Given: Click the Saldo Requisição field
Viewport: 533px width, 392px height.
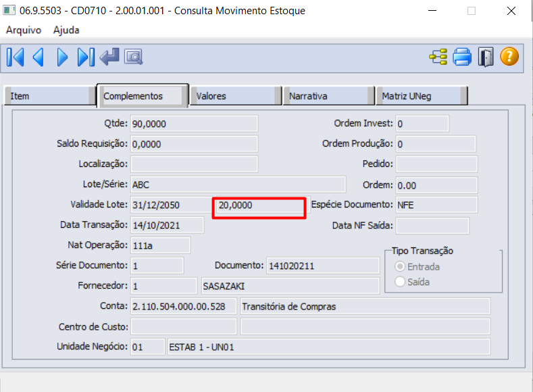Looking at the screenshot, I should [194, 144].
